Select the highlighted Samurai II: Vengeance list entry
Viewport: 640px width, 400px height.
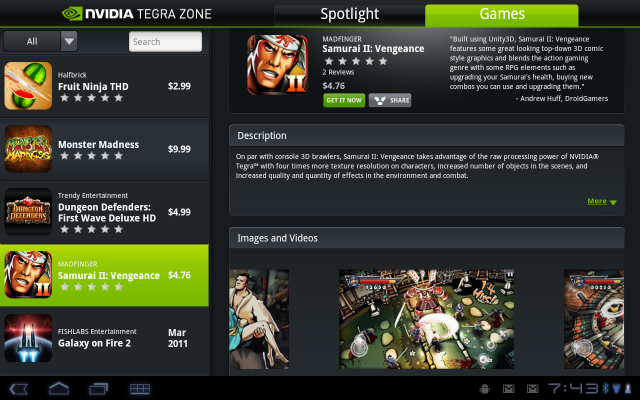coord(104,275)
